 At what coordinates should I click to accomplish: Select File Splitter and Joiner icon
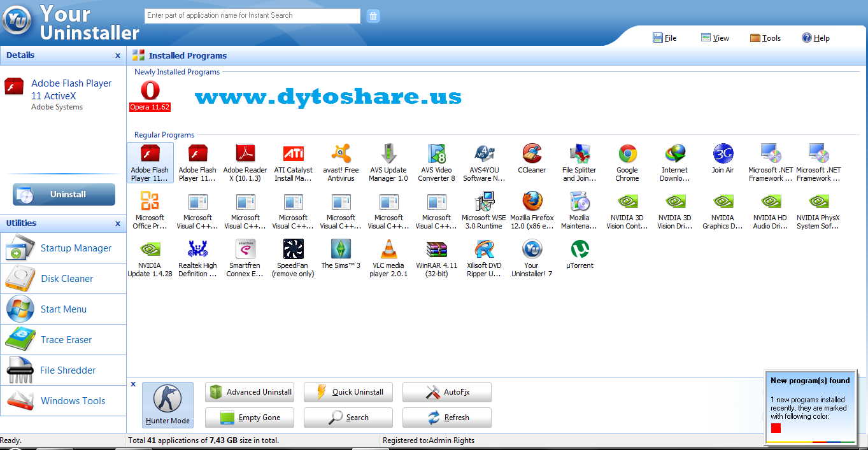click(580, 162)
